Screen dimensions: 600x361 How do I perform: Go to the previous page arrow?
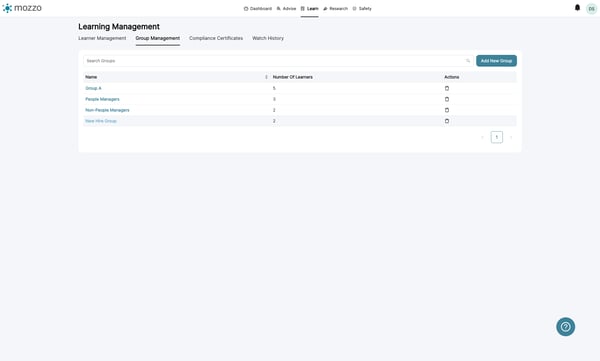point(483,137)
